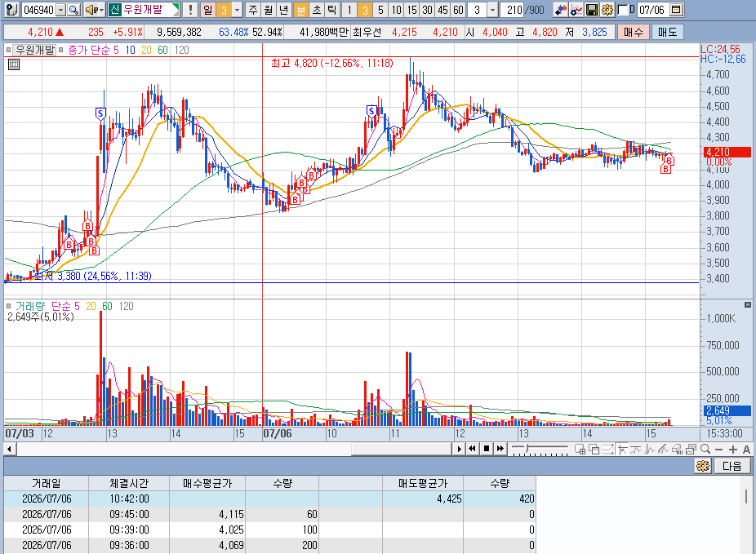Toggle the 종가 단순 moving average marker
This screenshot has height=554, width=756.
pyautogui.click(x=60, y=50)
